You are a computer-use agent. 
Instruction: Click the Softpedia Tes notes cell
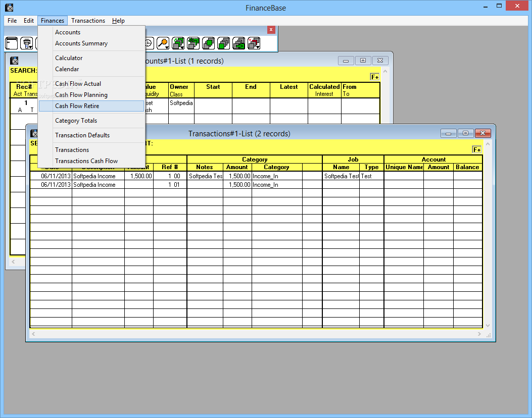pyautogui.click(x=205, y=176)
